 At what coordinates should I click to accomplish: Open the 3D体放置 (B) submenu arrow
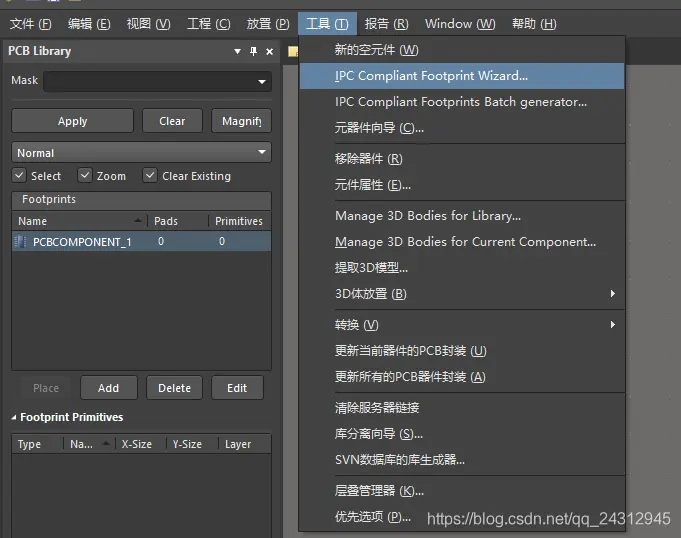click(612, 294)
